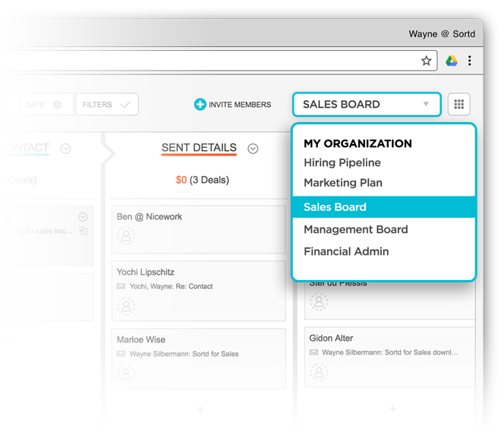This screenshot has width=504, height=434.
Task: Open the email icon on Yochi Lipschitz card
Action: 121,286
